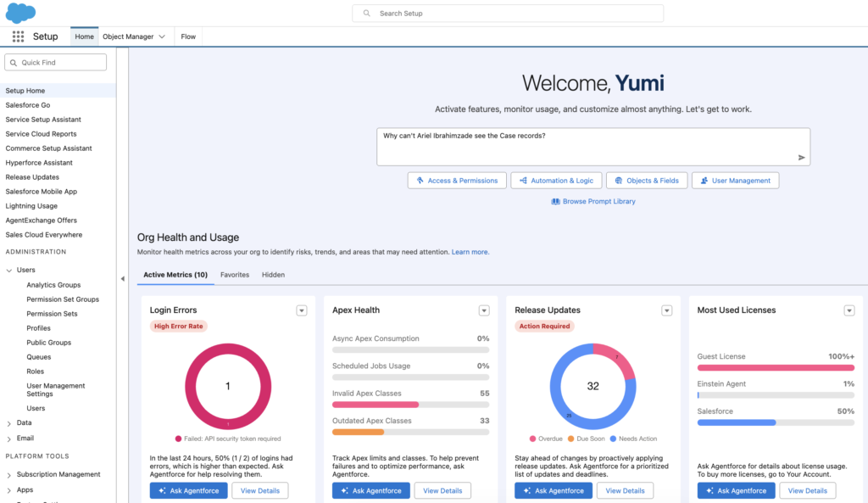
Task: Click sparkle icon on Login Errors Ask Agentforce
Action: pos(162,491)
